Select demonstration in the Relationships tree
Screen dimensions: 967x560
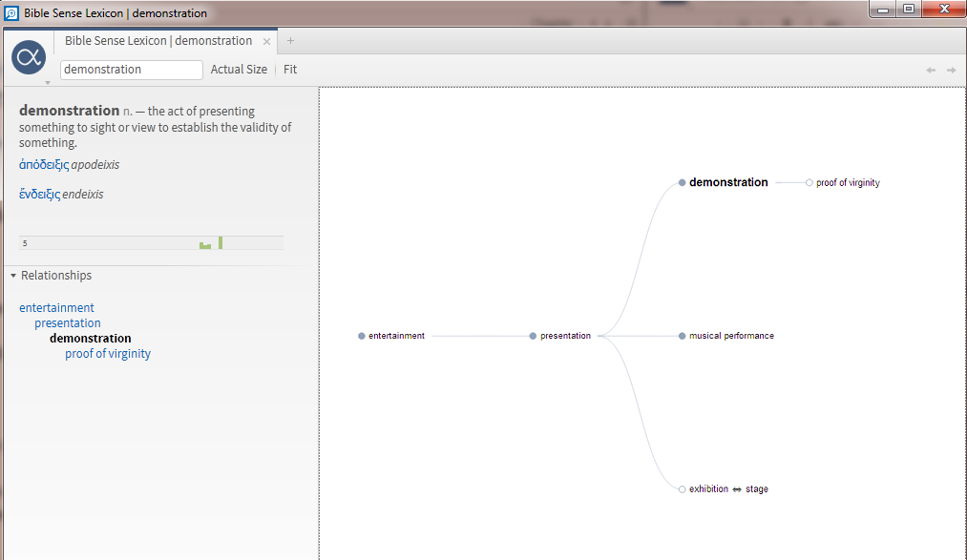click(91, 339)
